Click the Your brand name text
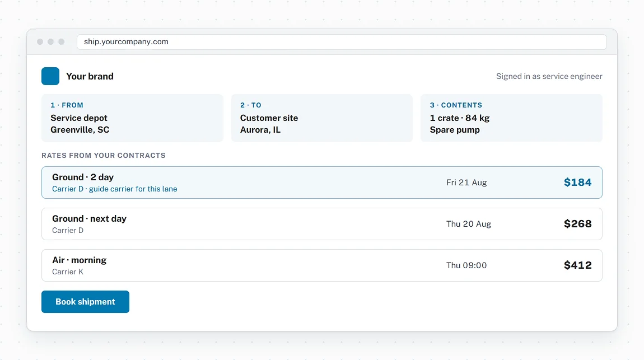Viewport: 644px width, 360px height. 90,76
